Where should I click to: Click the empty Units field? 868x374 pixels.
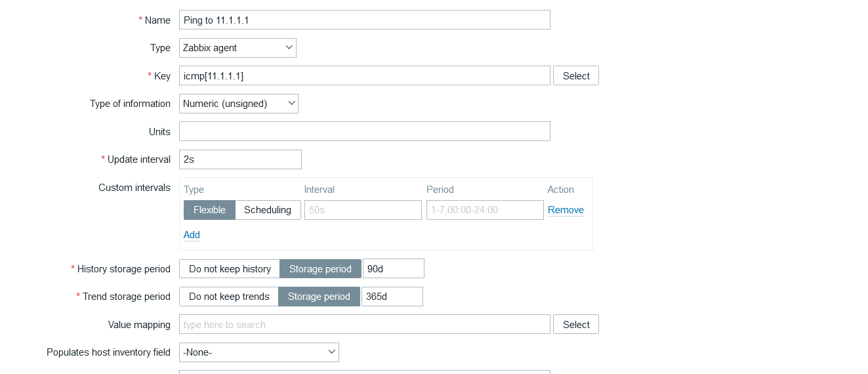364,131
